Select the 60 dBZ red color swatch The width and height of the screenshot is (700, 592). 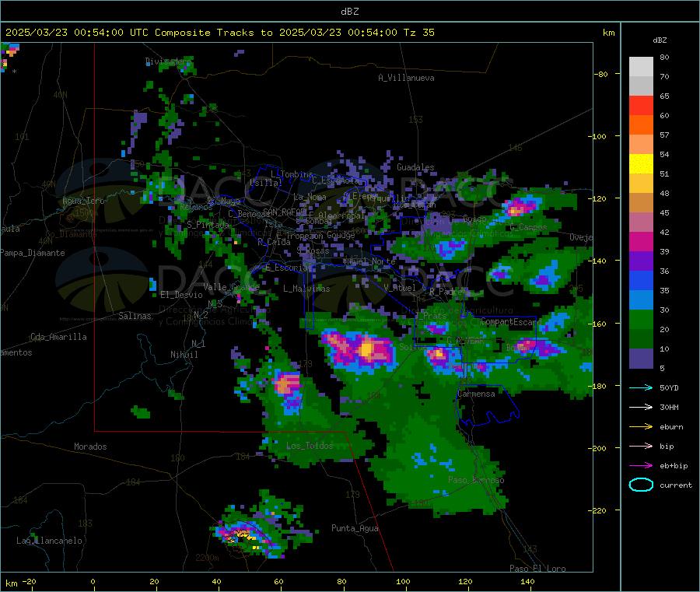[641, 105]
